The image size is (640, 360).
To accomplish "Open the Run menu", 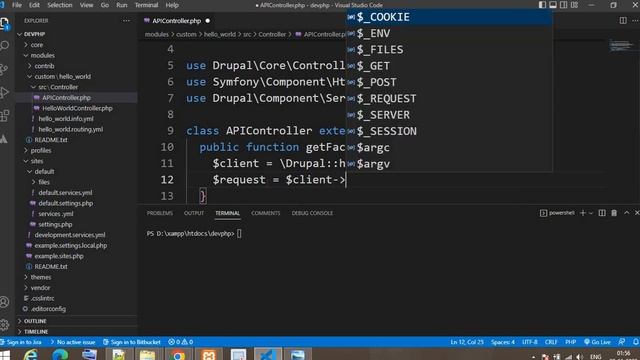I will click(x=122, y=5).
